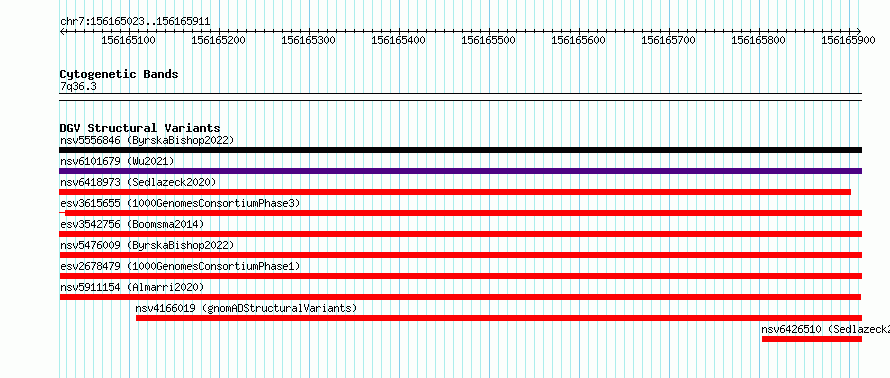Click the nsv6101679 (Wu2021) label
Image resolution: width=890 pixels, height=378 pixels.
point(117,161)
